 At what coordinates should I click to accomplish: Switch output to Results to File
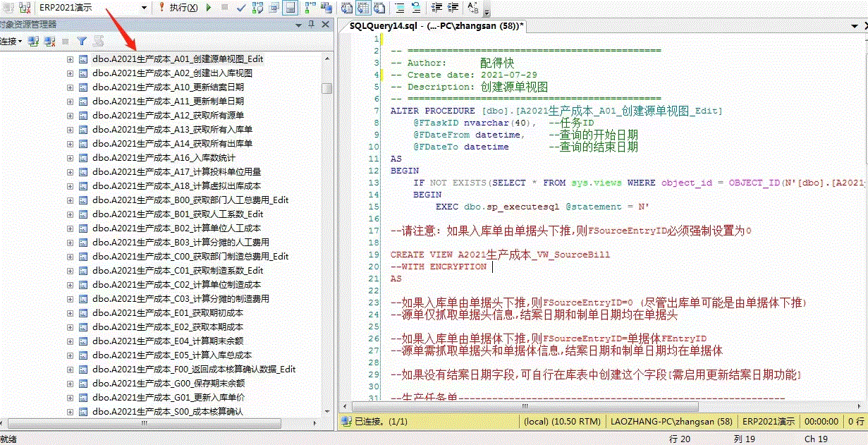point(379,7)
